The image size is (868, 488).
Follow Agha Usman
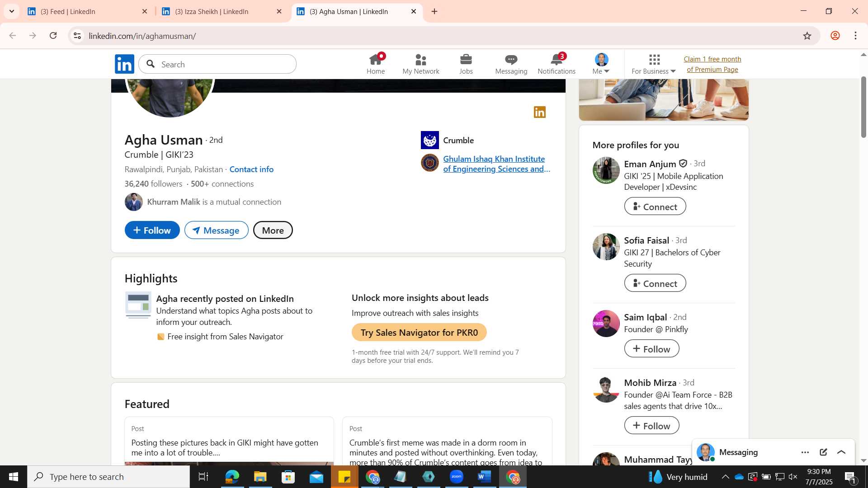152,230
